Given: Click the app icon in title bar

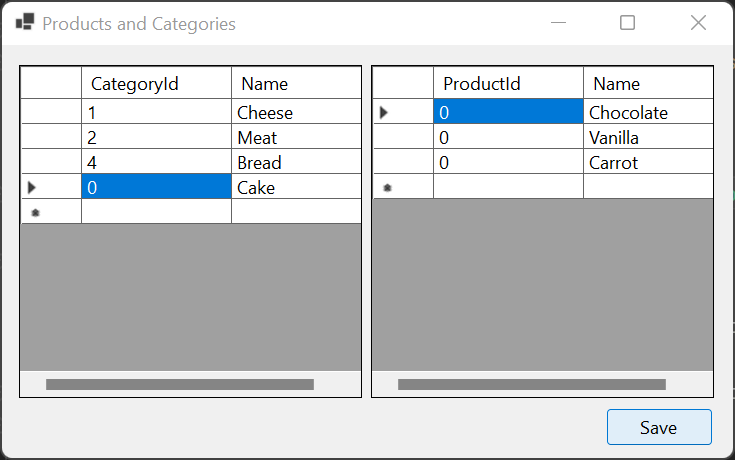Looking at the screenshot, I should (25, 23).
